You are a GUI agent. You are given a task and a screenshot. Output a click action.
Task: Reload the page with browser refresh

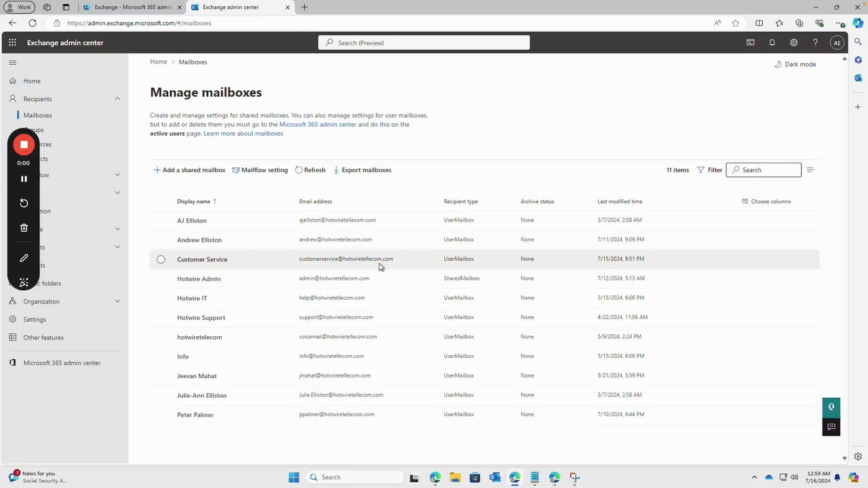point(33,23)
